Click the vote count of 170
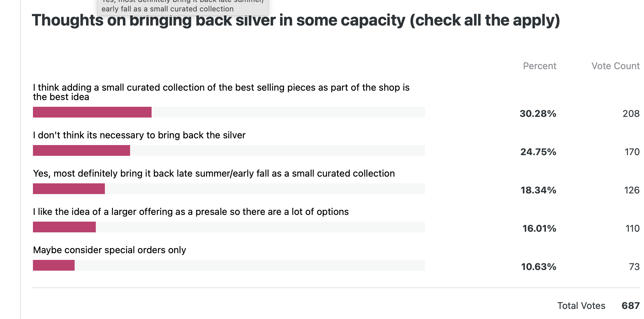 (x=632, y=152)
